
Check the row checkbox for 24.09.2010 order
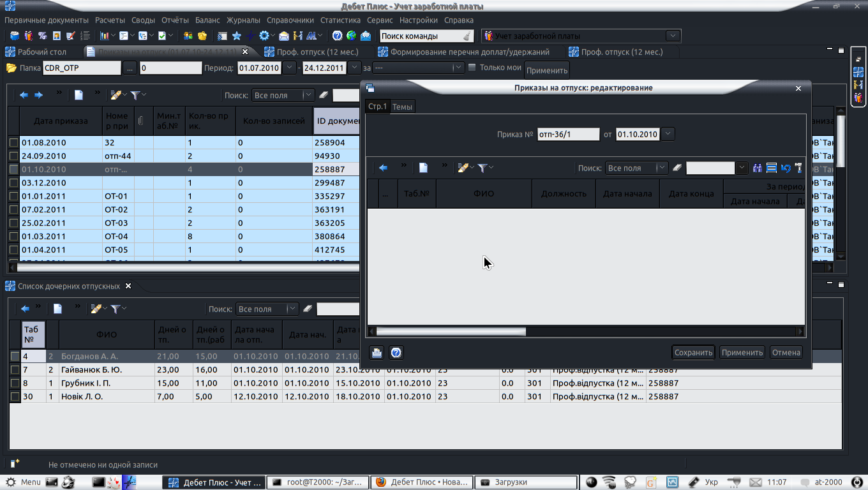[13, 156]
